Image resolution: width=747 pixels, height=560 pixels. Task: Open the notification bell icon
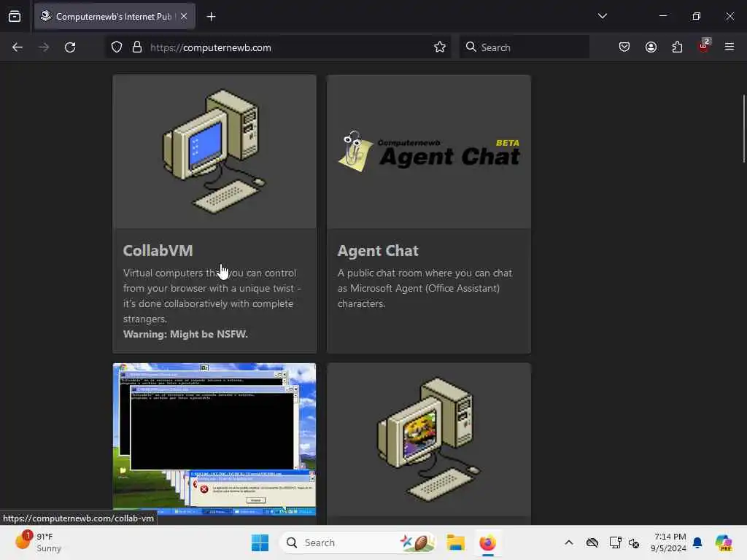pyautogui.click(x=697, y=542)
